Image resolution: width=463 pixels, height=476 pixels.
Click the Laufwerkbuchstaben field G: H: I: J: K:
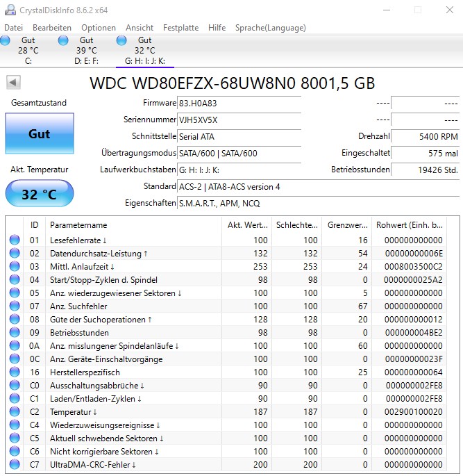click(x=239, y=170)
